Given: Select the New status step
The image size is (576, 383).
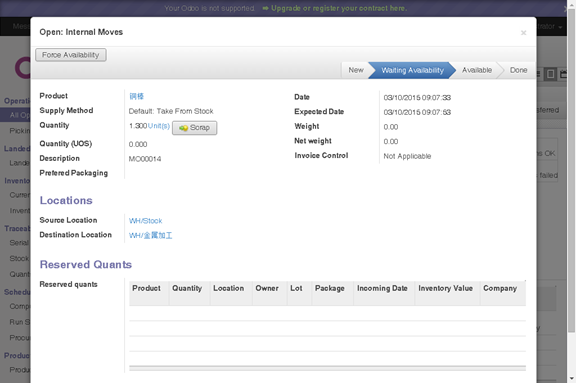Looking at the screenshot, I should coord(356,70).
